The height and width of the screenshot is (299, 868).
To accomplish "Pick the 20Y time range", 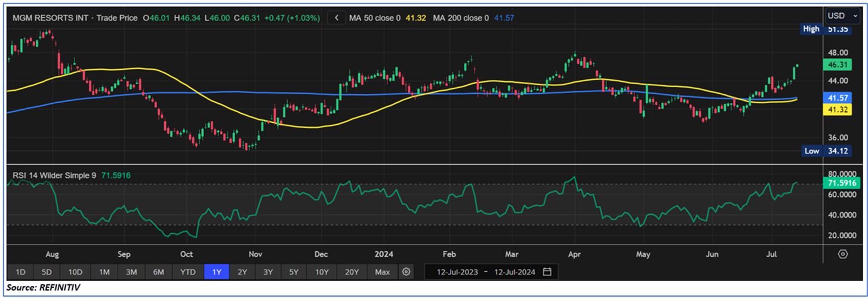I will (x=352, y=272).
